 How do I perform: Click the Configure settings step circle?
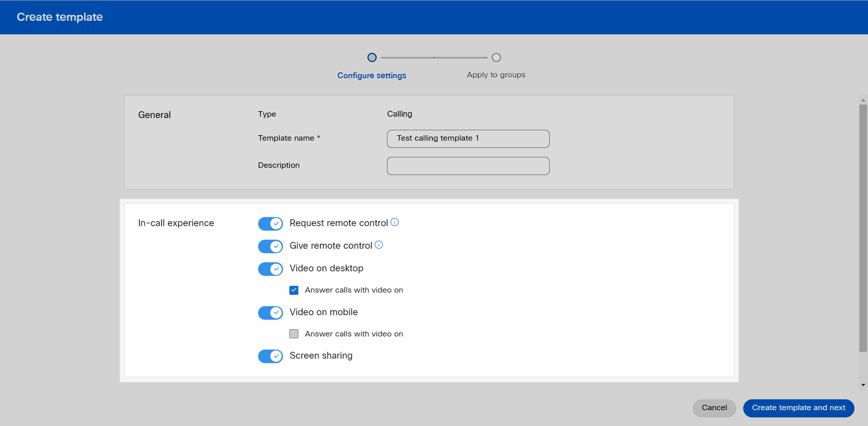click(x=372, y=57)
